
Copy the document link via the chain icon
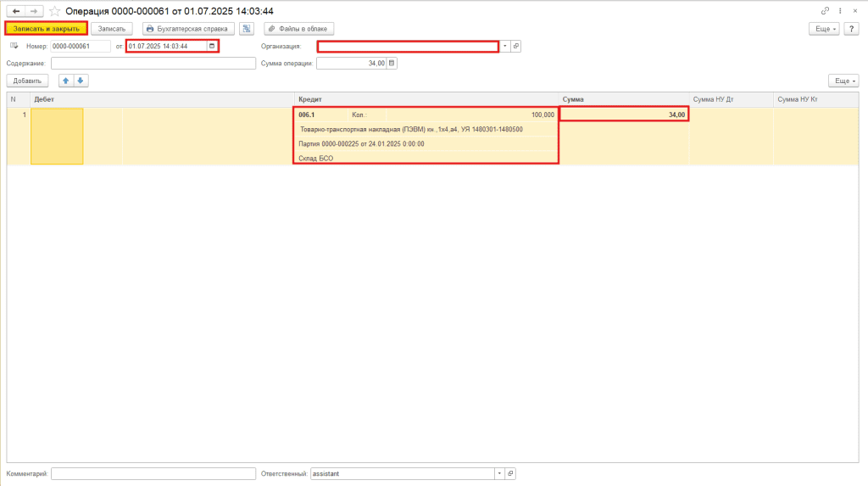coord(825,10)
